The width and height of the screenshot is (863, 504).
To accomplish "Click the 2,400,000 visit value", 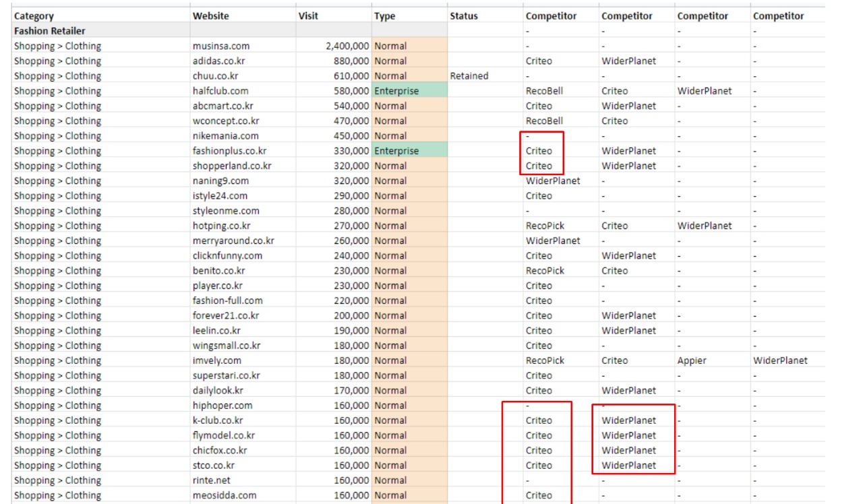I will point(347,46).
